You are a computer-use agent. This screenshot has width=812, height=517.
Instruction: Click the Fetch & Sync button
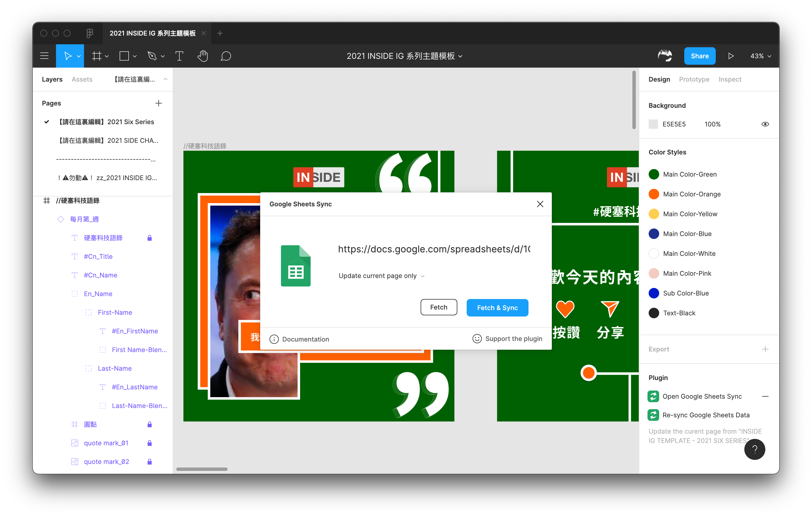coord(497,307)
